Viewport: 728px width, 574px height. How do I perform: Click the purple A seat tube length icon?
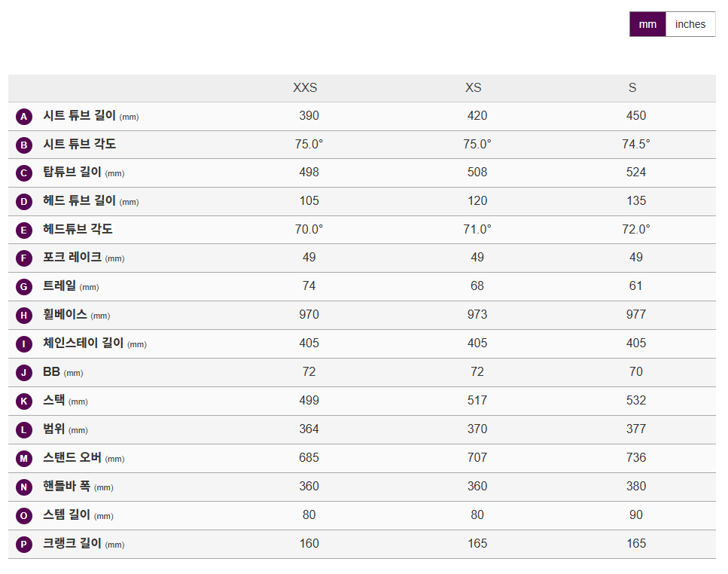[x=24, y=117]
